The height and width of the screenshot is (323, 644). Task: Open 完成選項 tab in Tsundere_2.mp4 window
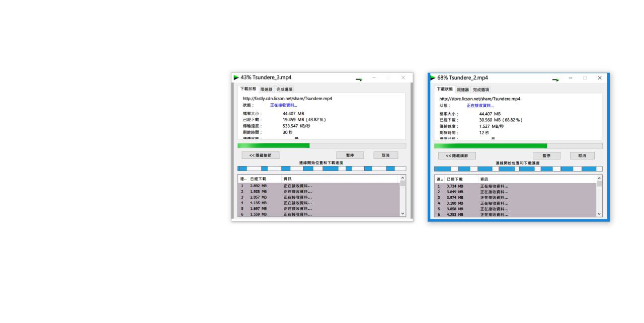click(481, 89)
